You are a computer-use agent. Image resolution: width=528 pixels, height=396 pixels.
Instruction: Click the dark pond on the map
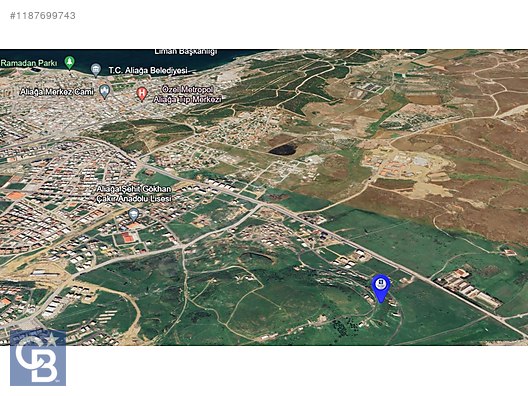coord(283,149)
